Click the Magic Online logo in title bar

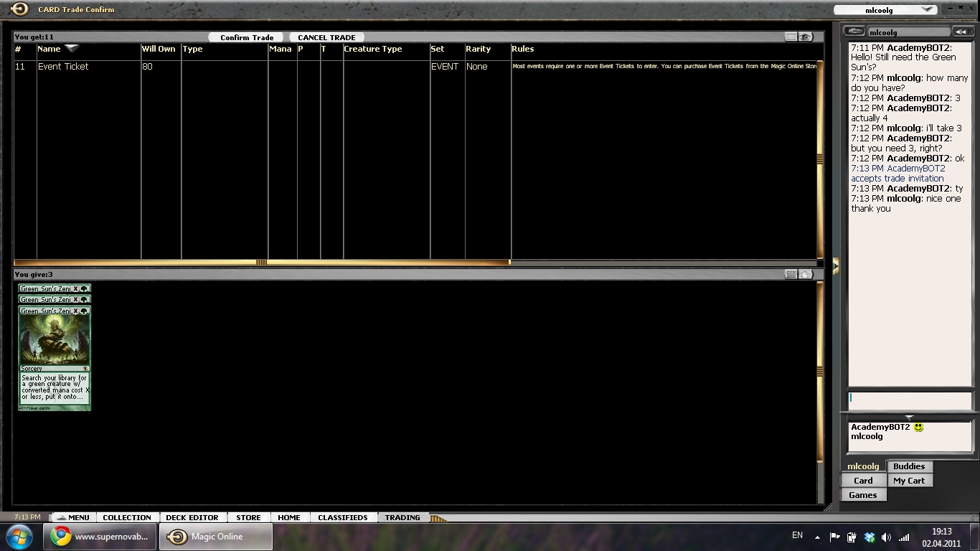(19, 9)
